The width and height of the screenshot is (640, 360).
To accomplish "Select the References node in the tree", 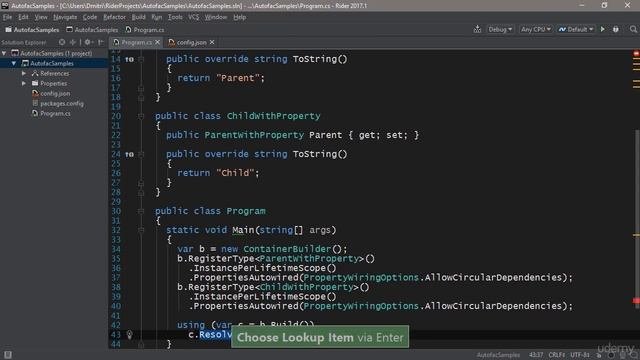I will coord(55,73).
